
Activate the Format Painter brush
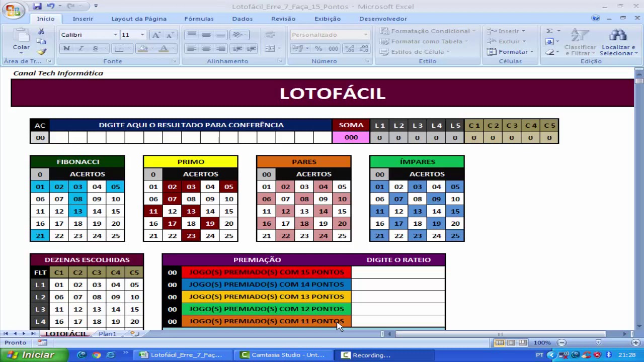point(41,51)
